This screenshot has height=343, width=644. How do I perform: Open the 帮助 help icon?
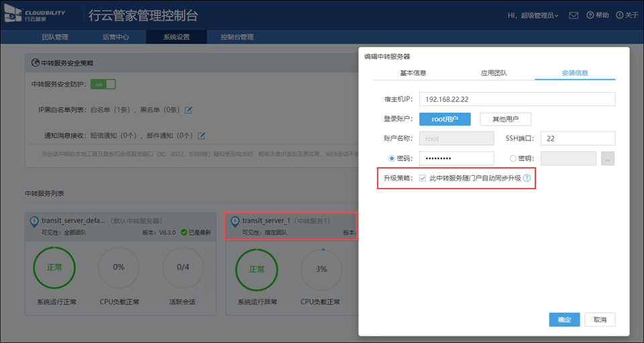[x=590, y=15]
